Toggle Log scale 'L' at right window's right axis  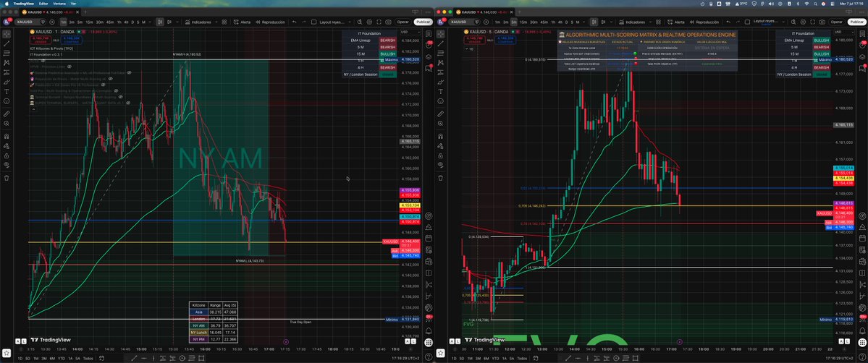click(848, 341)
